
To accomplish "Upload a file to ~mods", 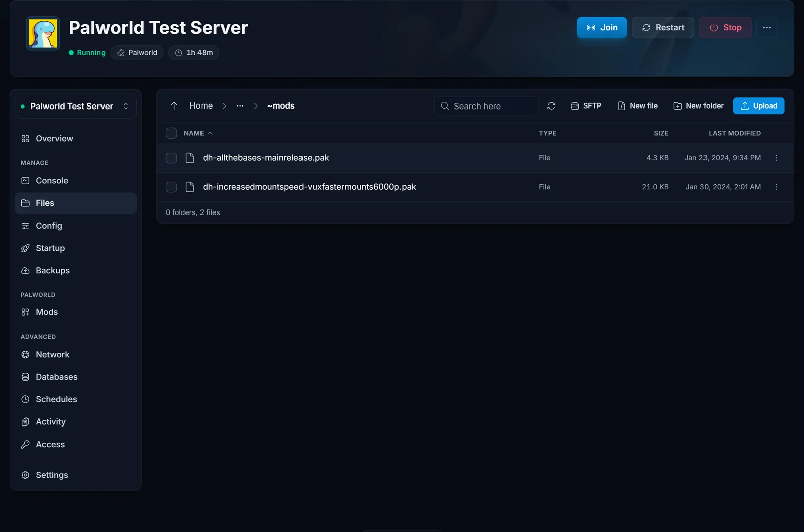I will 759,105.
